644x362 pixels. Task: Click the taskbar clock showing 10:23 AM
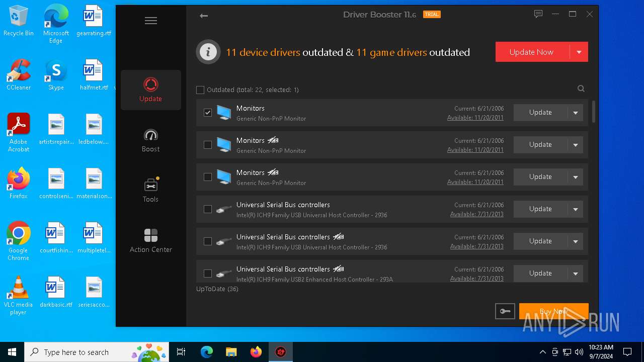click(x=601, y=352)
